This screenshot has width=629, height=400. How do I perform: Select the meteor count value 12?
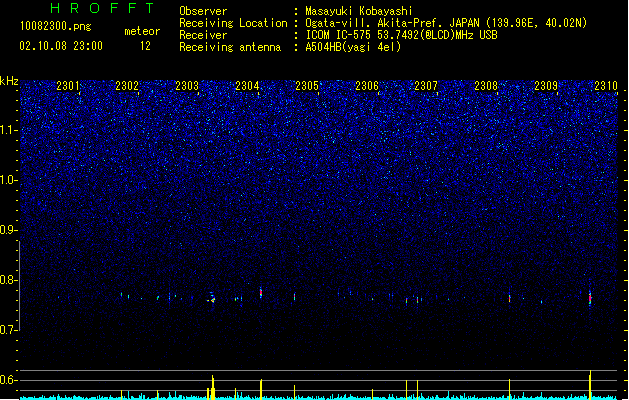(145, 46)
